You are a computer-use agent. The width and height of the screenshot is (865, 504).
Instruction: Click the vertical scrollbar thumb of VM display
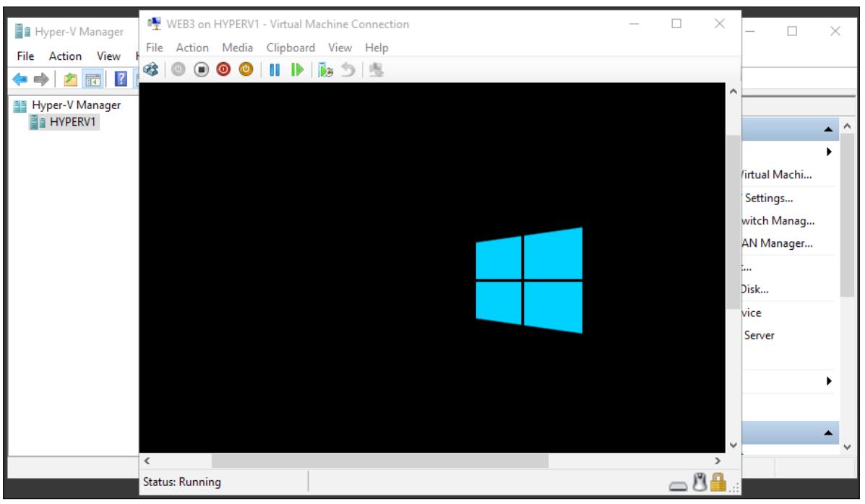click(733, 222)
